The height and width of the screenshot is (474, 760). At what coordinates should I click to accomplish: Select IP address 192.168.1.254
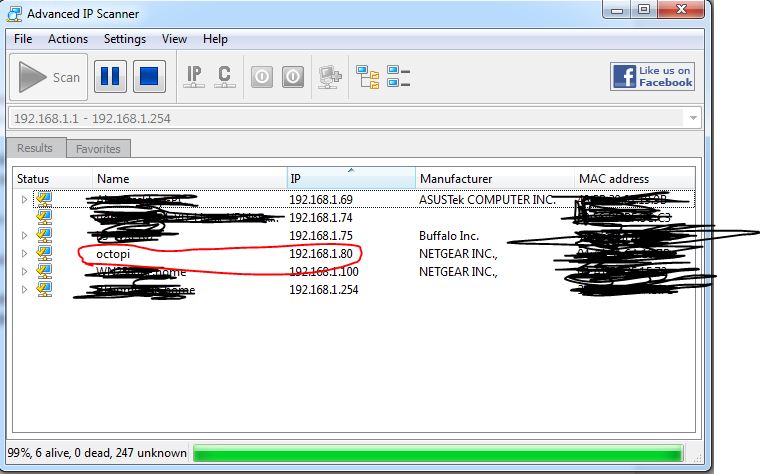pos(324,290)
